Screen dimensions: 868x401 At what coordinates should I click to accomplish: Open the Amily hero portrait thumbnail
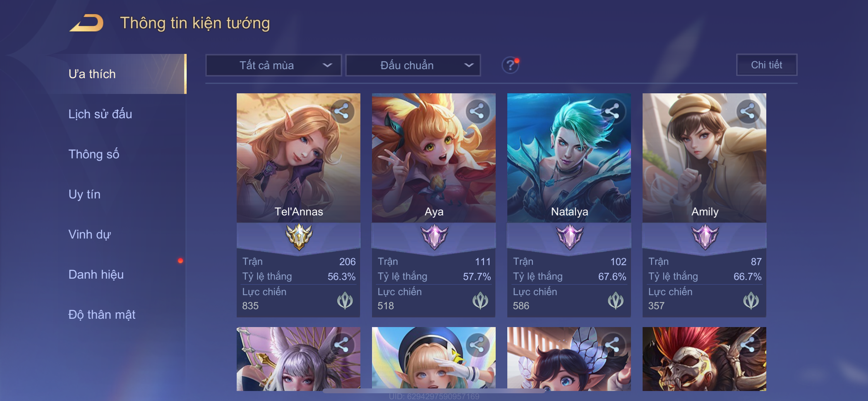point(704,158)
